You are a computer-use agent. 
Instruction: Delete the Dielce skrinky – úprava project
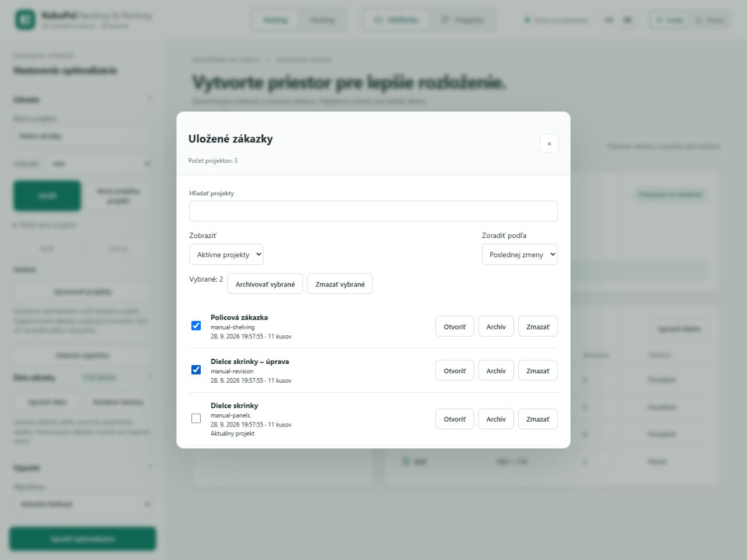538,370
